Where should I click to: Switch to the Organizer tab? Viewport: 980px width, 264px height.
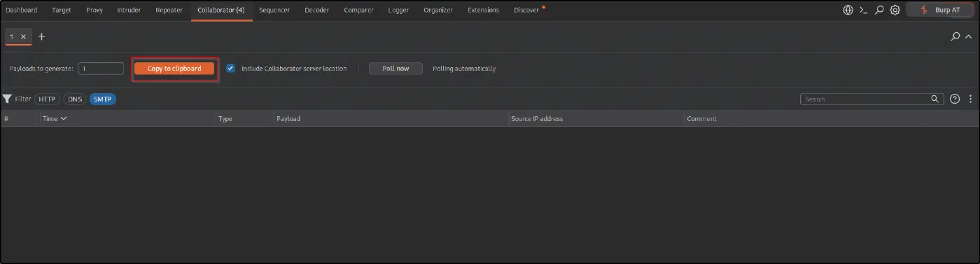438,10
